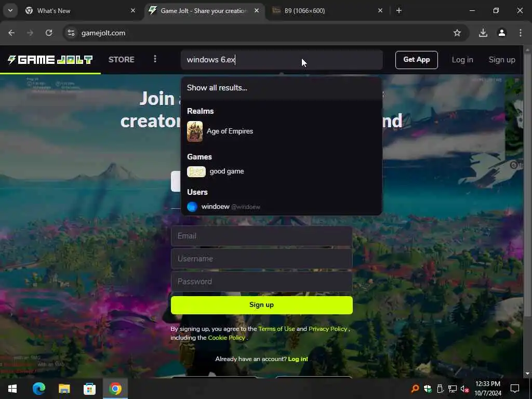Open network status tray icon

[453, 389]
